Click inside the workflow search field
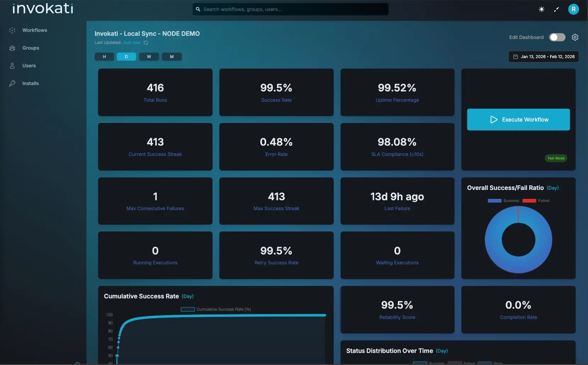 (291, 9)
